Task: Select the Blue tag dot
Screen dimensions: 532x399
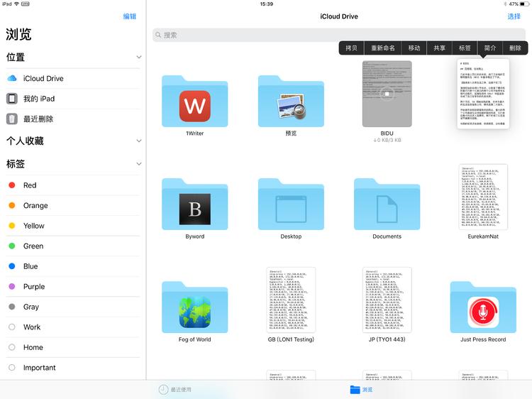Action: [12, 266]
